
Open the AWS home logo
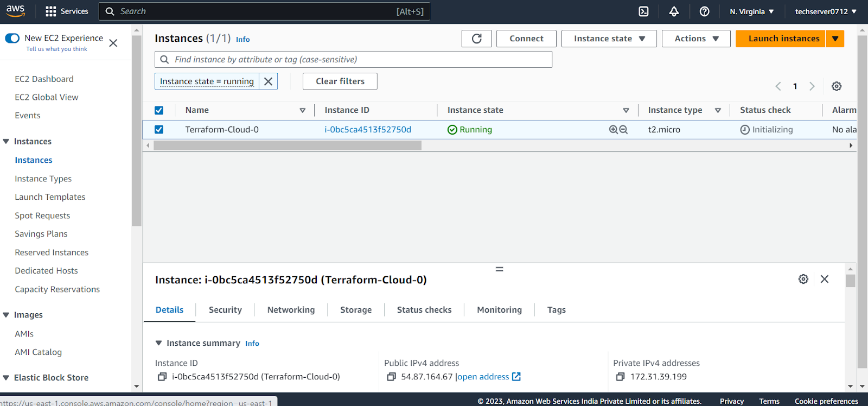click(15, 11)
